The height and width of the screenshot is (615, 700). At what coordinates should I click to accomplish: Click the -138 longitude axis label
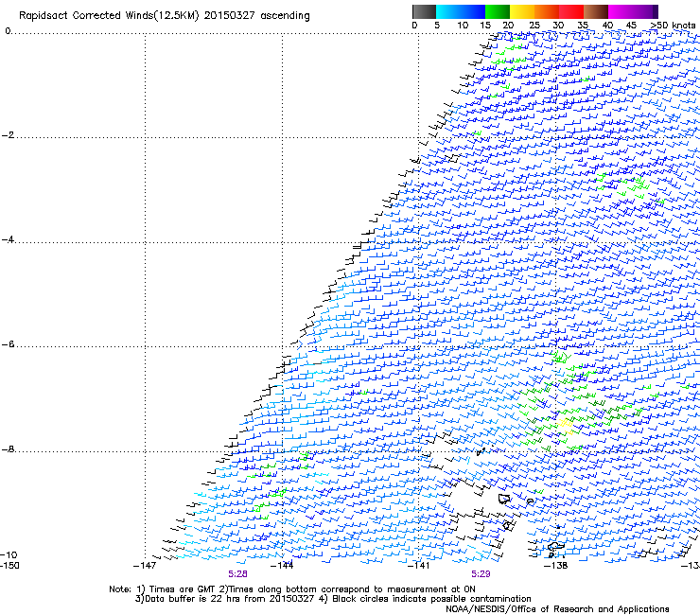coord(555,566)
